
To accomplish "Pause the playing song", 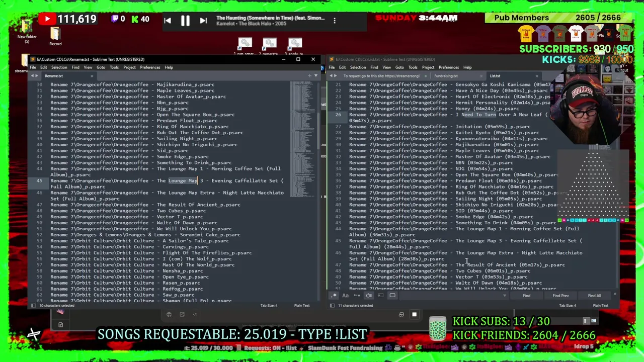I will click(185, 21).
